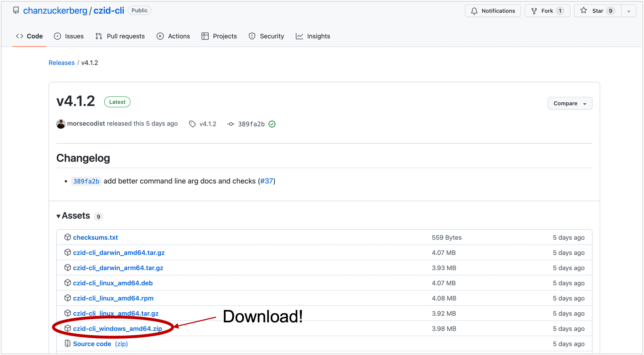Download czid-cli_linux_amd64.rpm
The width and height of the screenshot is (644, 355).
click(x=113, y=298)
